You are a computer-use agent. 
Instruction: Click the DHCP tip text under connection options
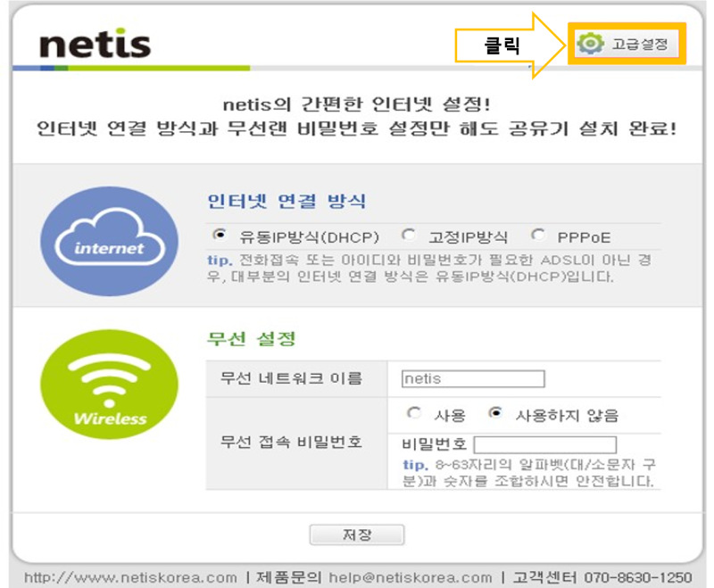coord(429,269)
